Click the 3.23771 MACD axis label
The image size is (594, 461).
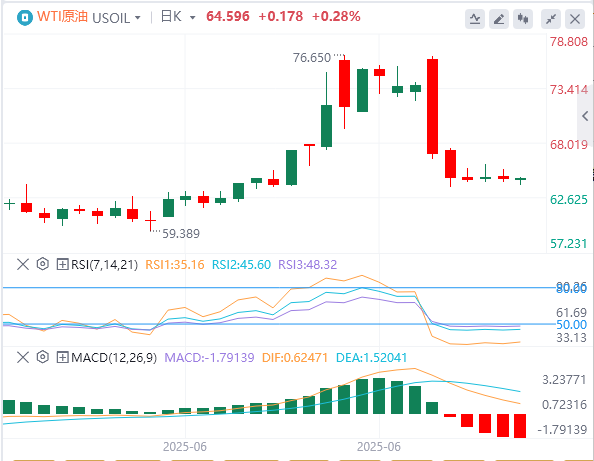tap(564, 380)
